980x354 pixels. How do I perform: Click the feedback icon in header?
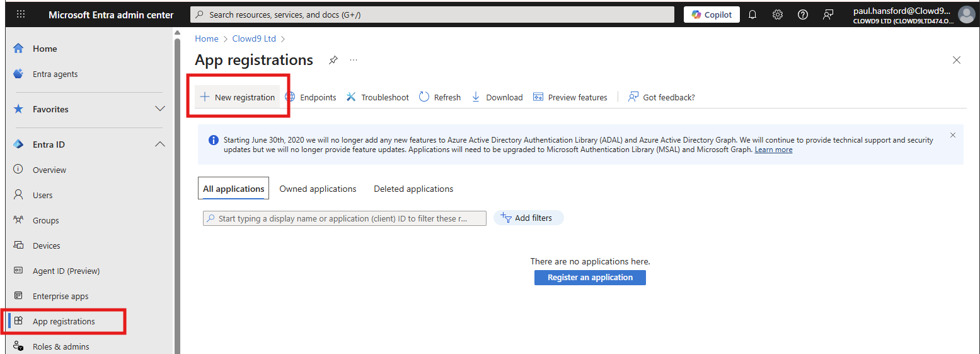tap(828, 15)
